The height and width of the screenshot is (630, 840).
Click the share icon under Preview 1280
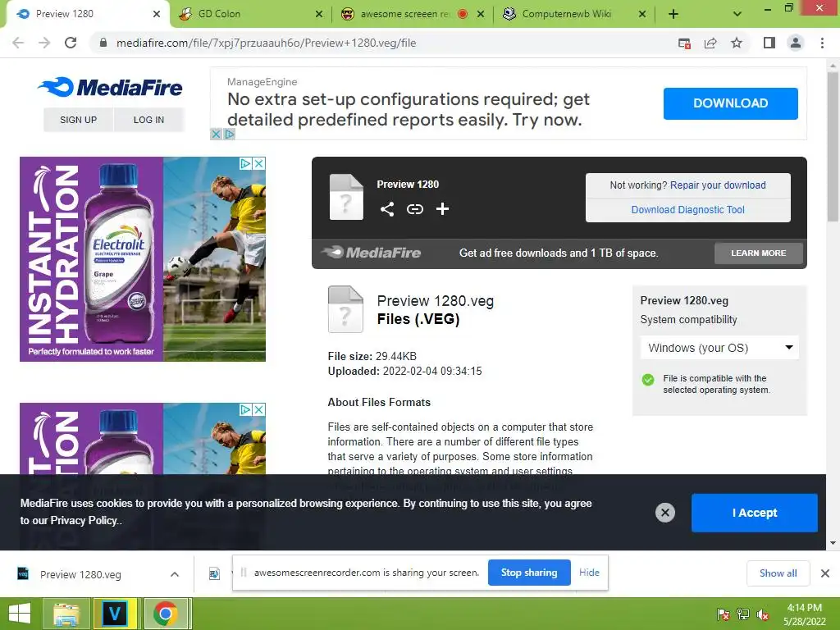(387, 209)
